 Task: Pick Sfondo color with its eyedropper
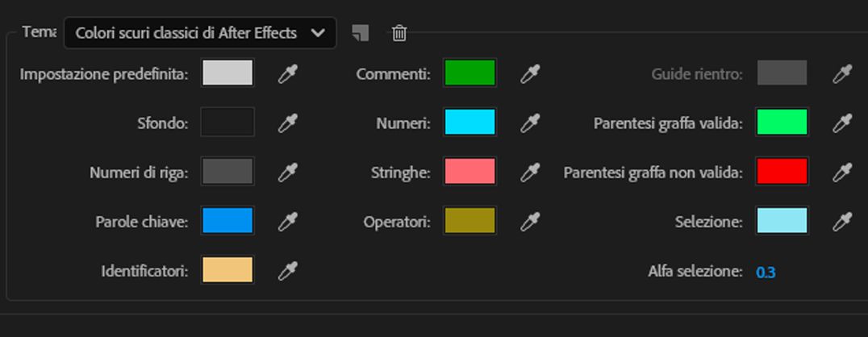coord(288,123)
